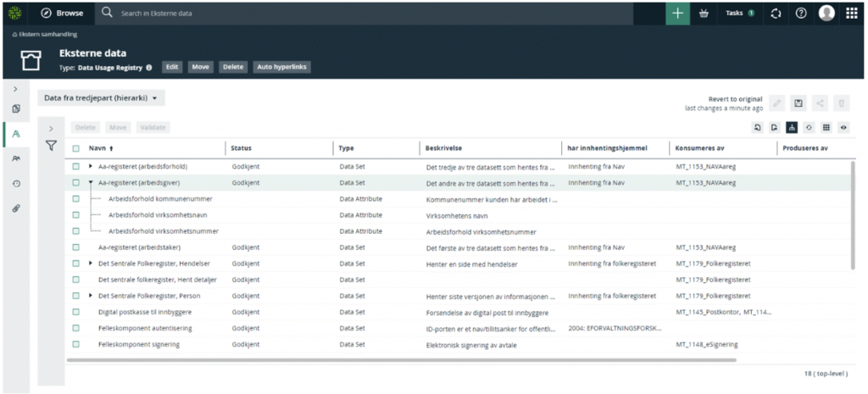This screenshot has height=394, width=868.
Task: Open the shopping basket icon
Action: (x=704, y=14)
